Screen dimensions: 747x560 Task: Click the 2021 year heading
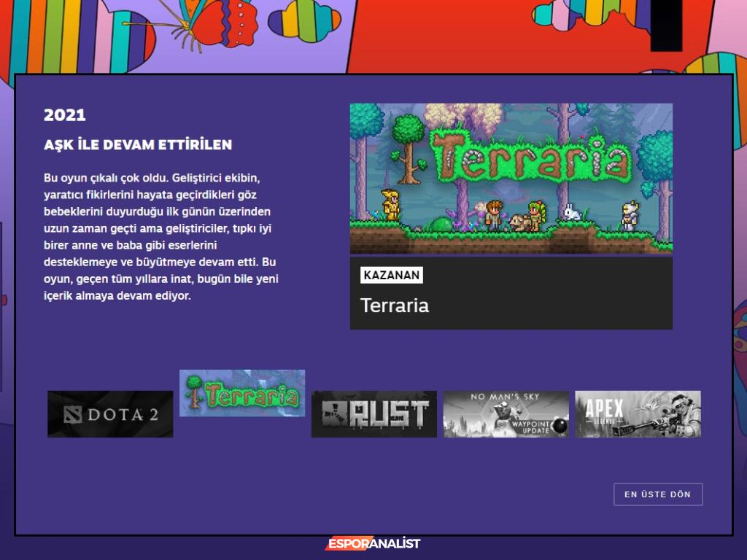click(65, 114)
